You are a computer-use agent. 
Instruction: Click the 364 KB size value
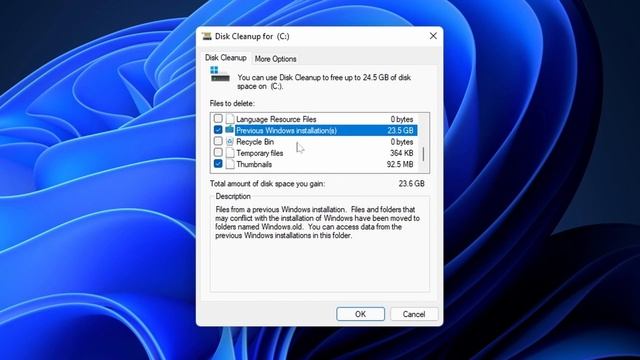402,153
